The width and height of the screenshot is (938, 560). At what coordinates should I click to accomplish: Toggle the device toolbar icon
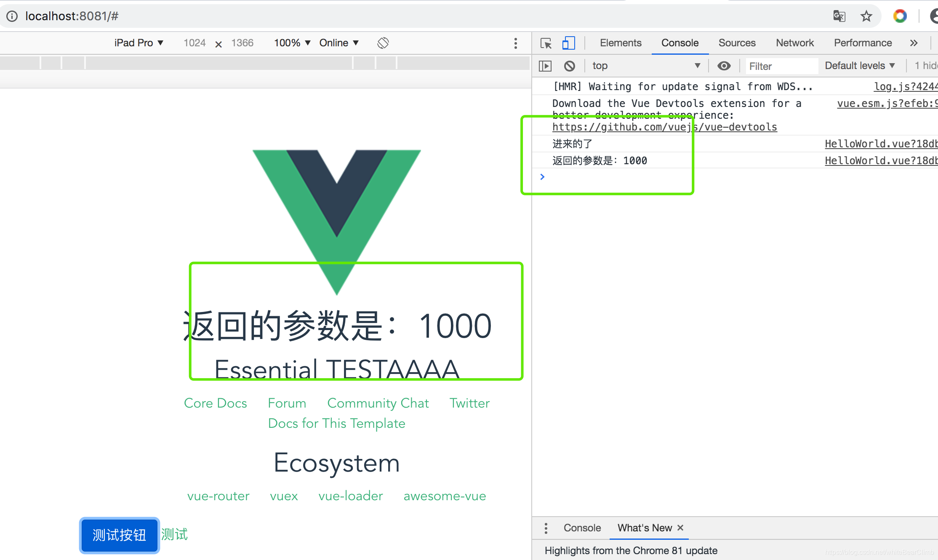coord(568,43)
